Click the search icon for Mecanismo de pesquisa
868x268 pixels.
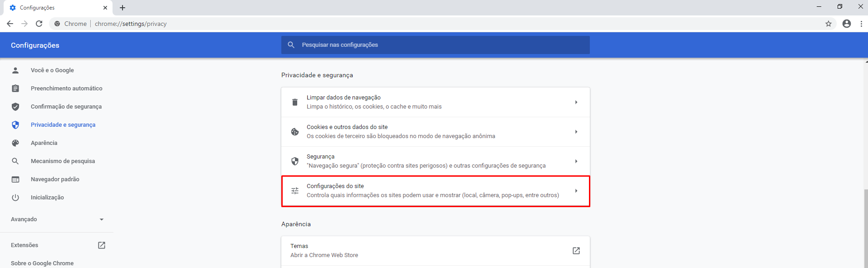(x=15, y=161)
